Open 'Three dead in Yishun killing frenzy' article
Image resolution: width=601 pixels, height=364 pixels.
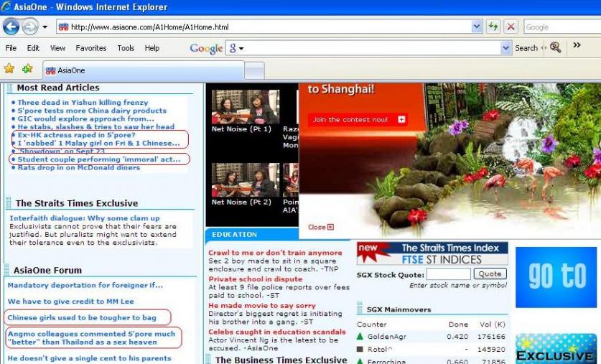[x=83, y=102]
